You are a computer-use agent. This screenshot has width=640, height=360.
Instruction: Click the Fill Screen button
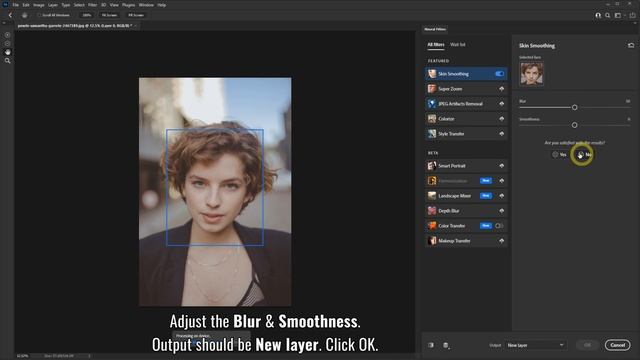pos(136,15)
